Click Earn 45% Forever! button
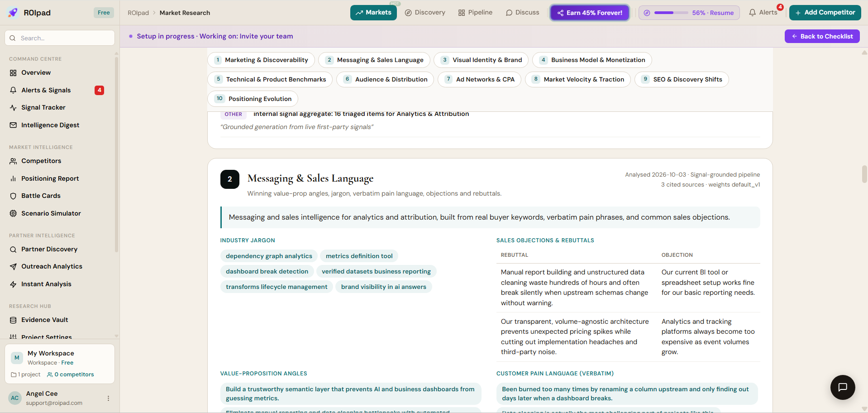 tap(590, 13)
